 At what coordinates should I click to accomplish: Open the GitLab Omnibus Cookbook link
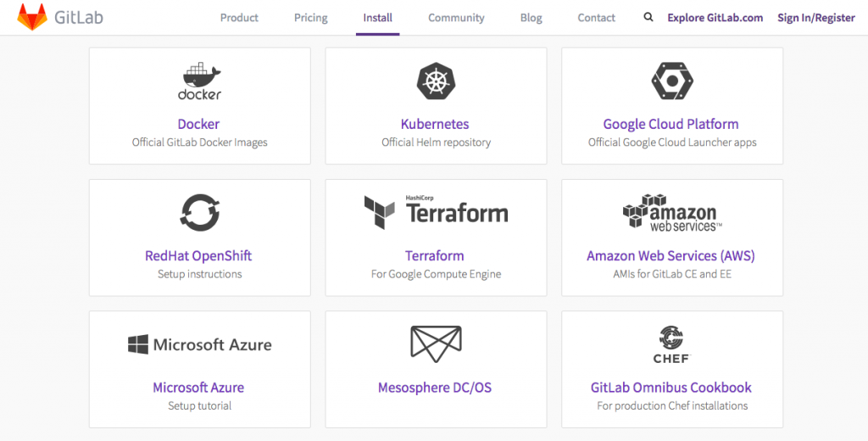(671, 388)
